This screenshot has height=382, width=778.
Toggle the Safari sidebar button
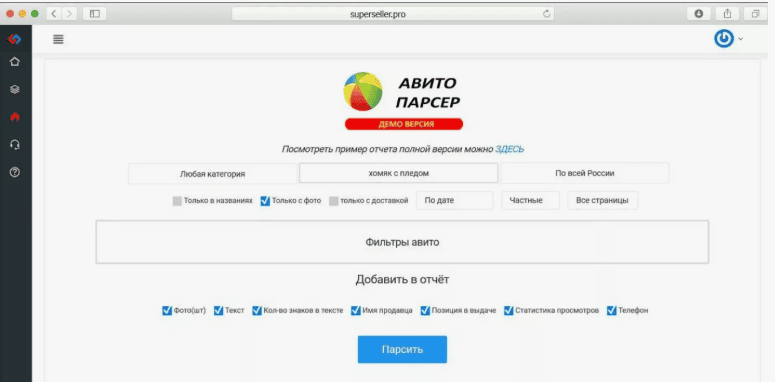pyautogui.click(x=94, y=14)
